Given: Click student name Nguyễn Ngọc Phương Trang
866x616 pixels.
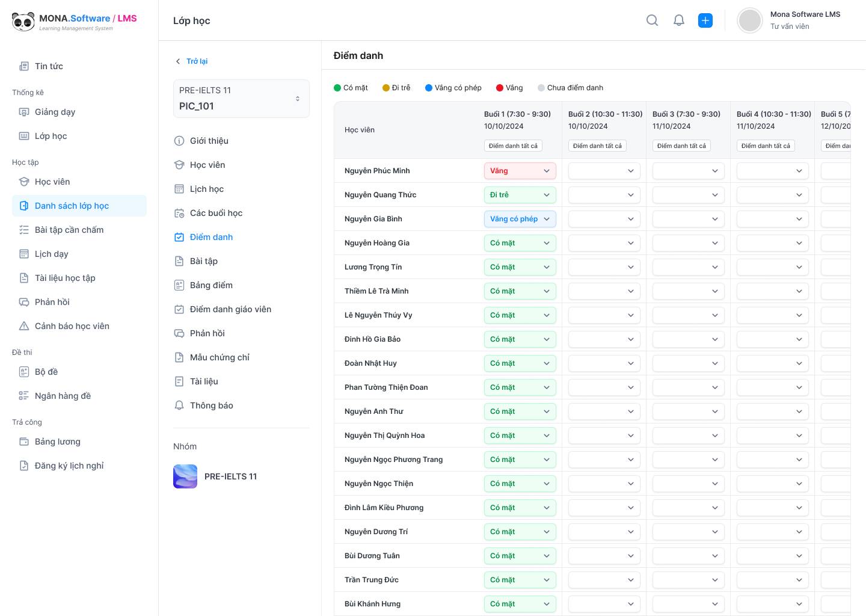Looking at the screenshot, I should (x=394, y=460).
